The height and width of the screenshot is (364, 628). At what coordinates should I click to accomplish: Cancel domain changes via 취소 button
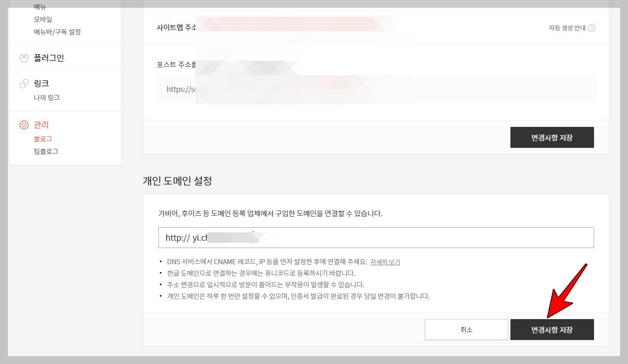tap(466, 330)
